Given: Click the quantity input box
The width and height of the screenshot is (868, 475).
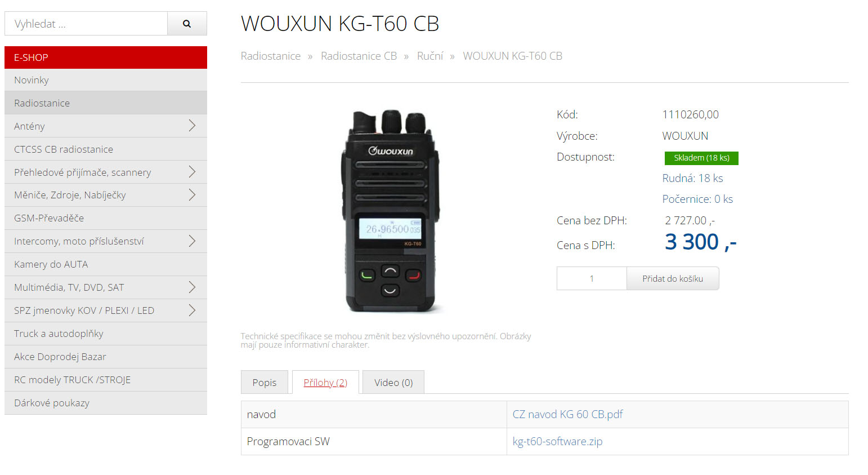Looking at the screenshot, I should coord(592,278).
